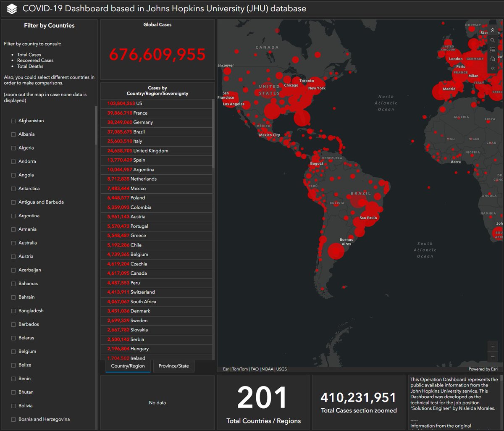Open the Esri attribution link
Viewport: 504px width, 431px height.
pos(226,369)
